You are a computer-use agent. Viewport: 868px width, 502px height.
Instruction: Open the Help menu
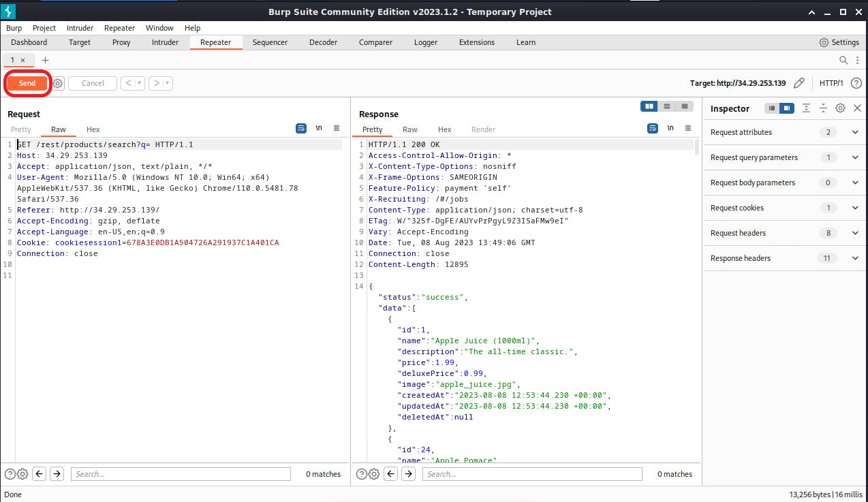[x=193, y=28]
